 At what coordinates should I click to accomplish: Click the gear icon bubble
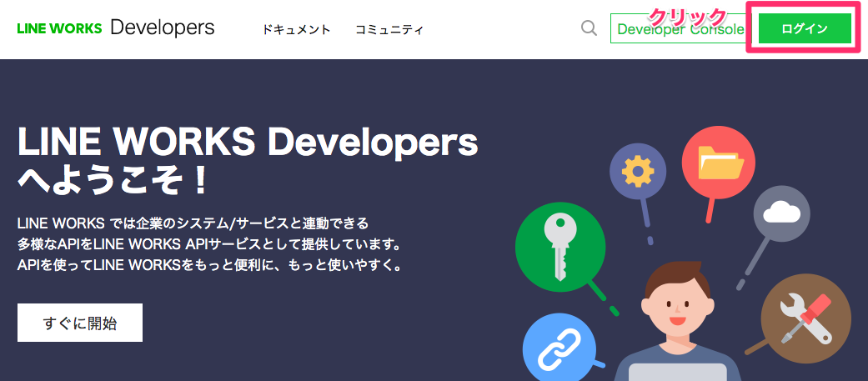tap(638, 173)
